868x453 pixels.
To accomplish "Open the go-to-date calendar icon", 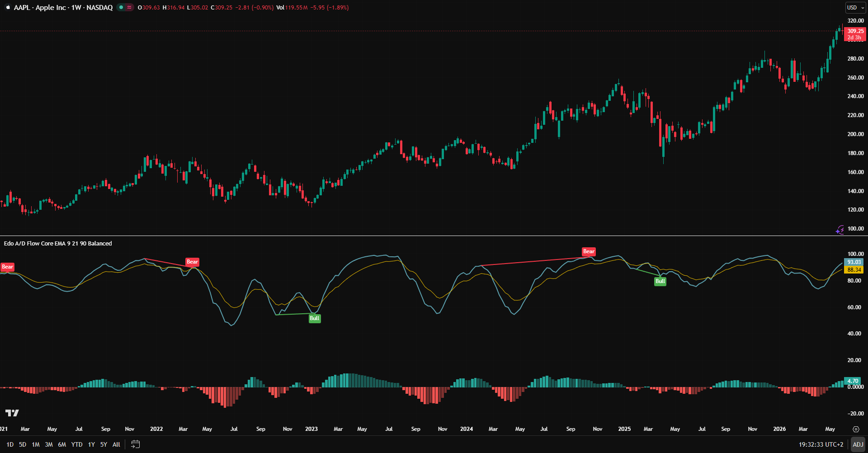I will (135, 444).
